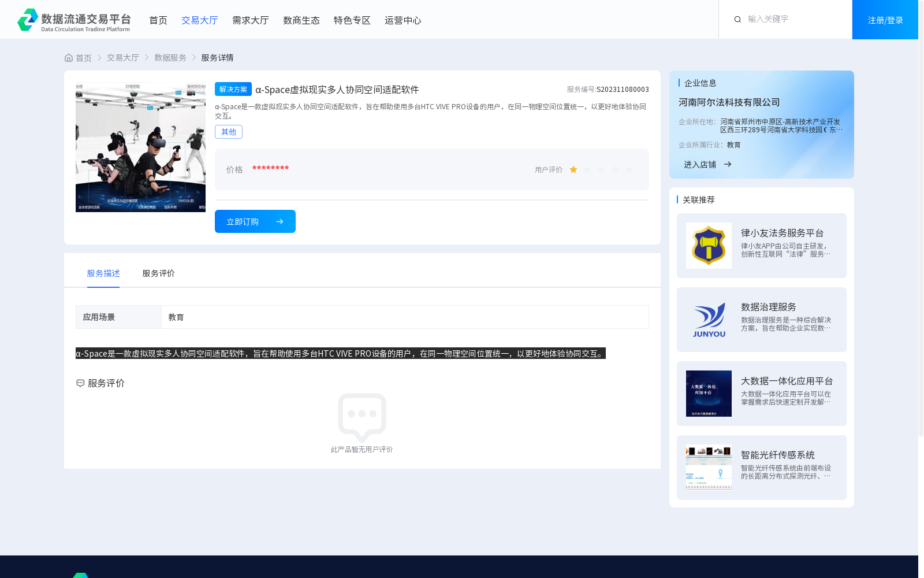924x578 pixels.
Task: Click the home icon in the breadcrumb
Action: (x=69, y=58)
